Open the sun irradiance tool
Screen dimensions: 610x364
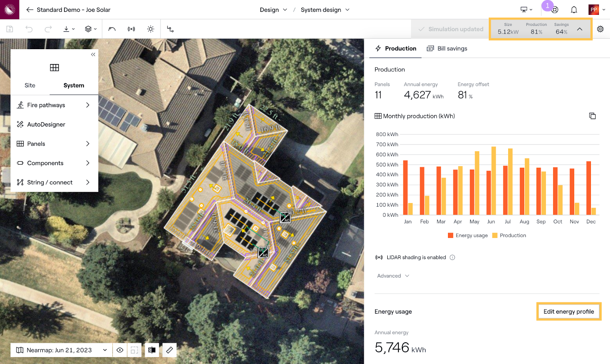pos(151,29)
